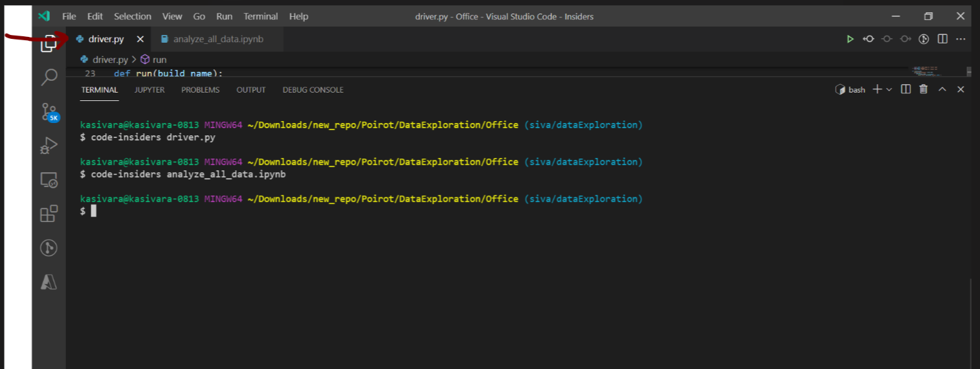Open the Remote Explorer view

[x=49, y=179]
